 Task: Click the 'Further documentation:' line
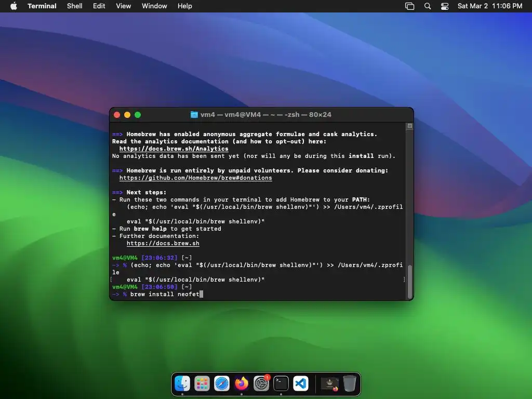(x=156, y=236)
